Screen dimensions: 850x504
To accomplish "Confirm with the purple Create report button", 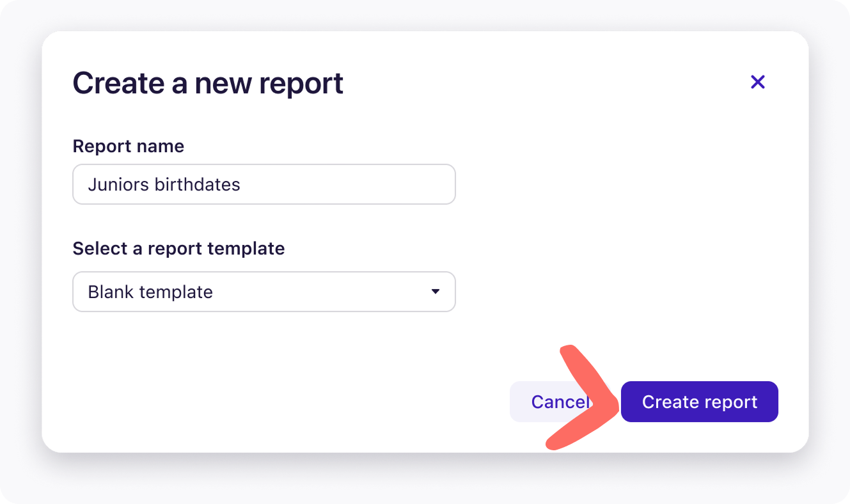I will (699, 402).
